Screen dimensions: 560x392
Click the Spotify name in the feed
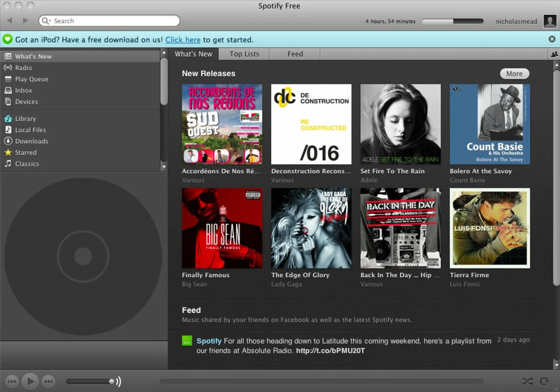point(209,341)
